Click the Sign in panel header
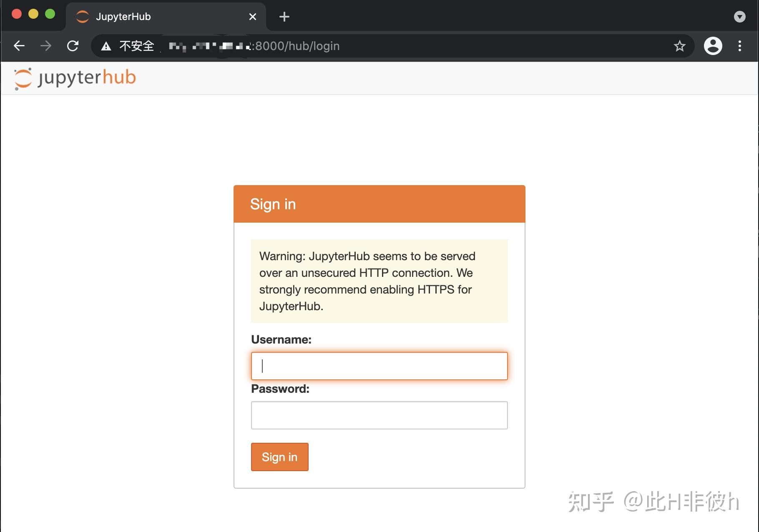Image resolution: width=759 pixels, height=532 pixels. (273, 204)
